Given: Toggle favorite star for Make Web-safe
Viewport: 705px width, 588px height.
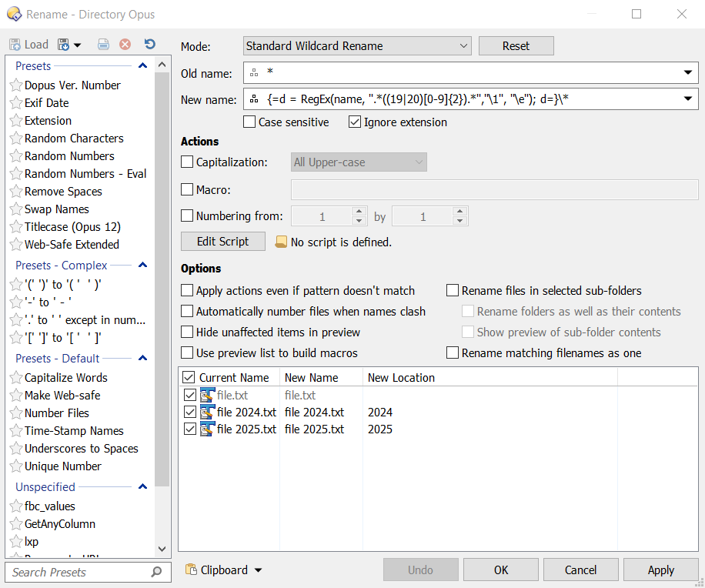Looking at the screenshot, I should [x=16, y=395].
